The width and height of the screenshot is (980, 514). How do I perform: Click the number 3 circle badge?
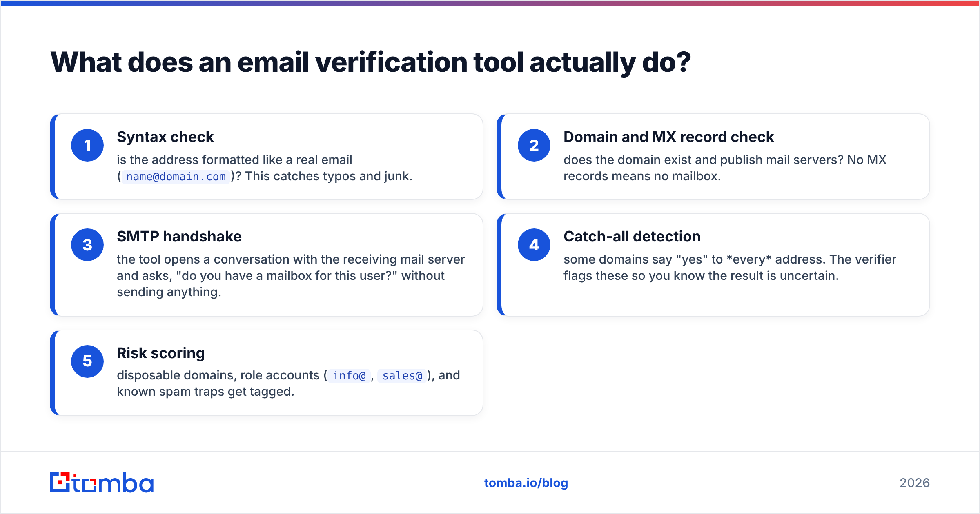(x=87, y=245)
